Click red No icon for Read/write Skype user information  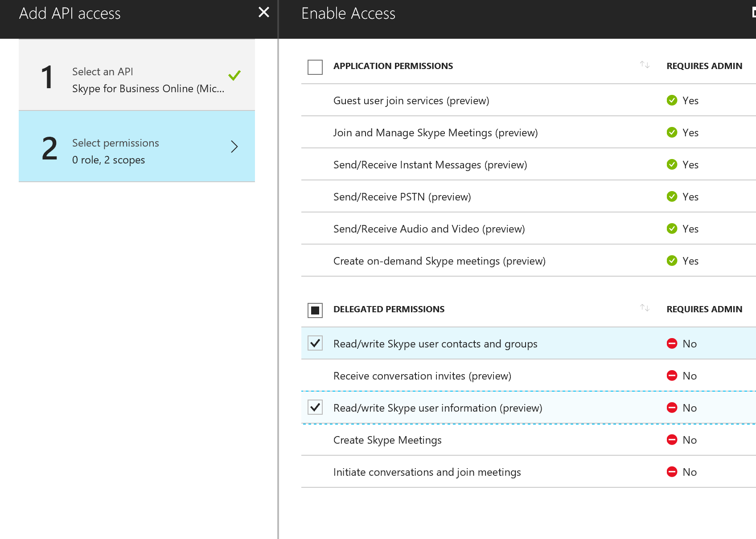point(672,408)
